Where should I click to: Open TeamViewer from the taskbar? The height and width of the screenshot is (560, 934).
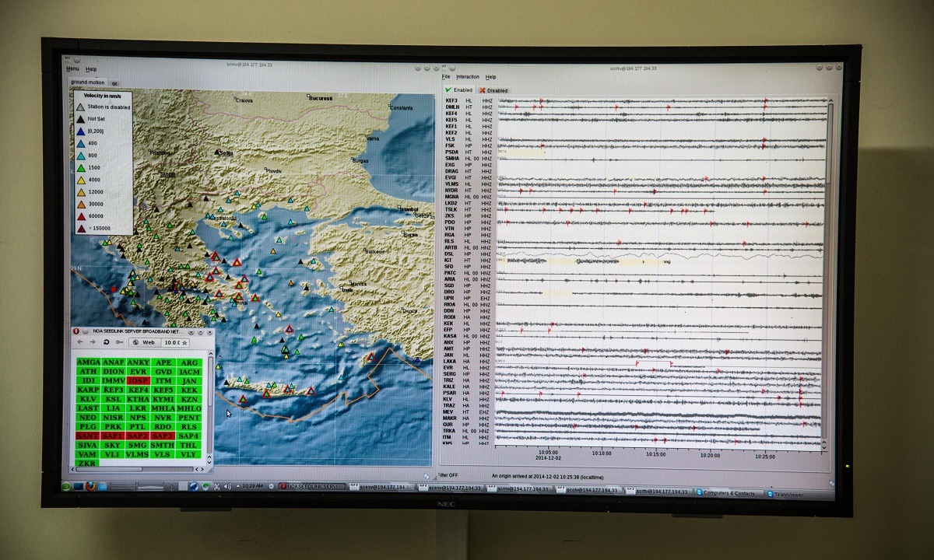(786, 493)
